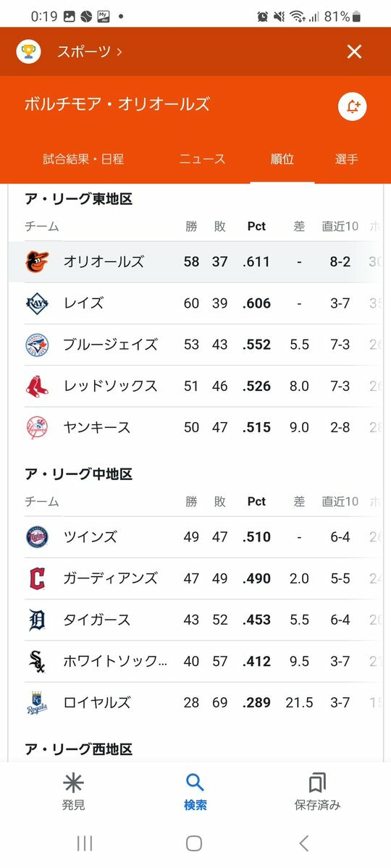The height and width of the screenshot is (868, 391).
Task: Switch to 試合結果・日程 tab
Action: (x=83, y=159)
